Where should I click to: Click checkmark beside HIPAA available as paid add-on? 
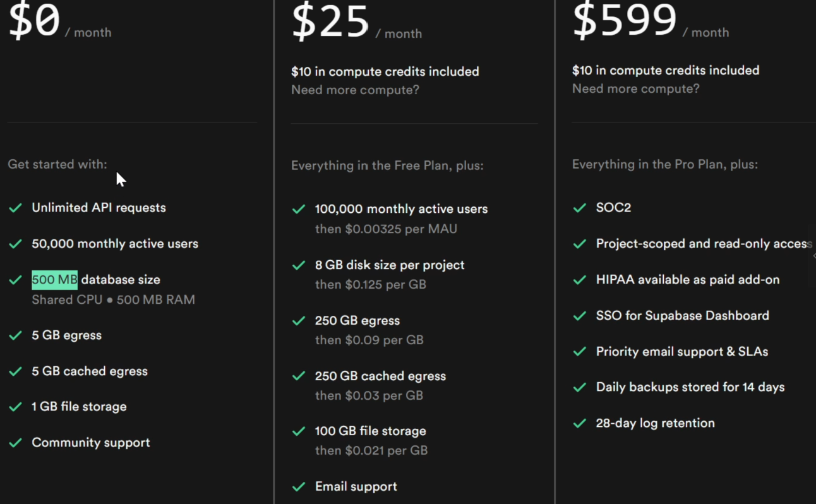point(579,280)
